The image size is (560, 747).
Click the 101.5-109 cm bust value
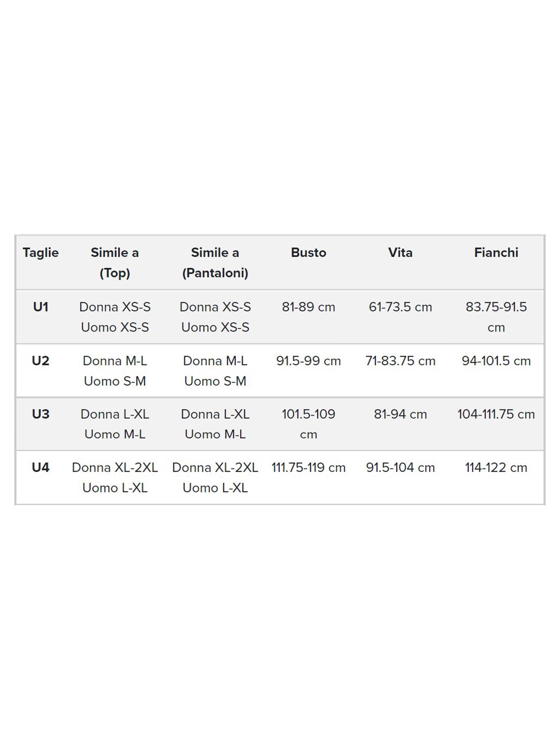coord(308,424)
